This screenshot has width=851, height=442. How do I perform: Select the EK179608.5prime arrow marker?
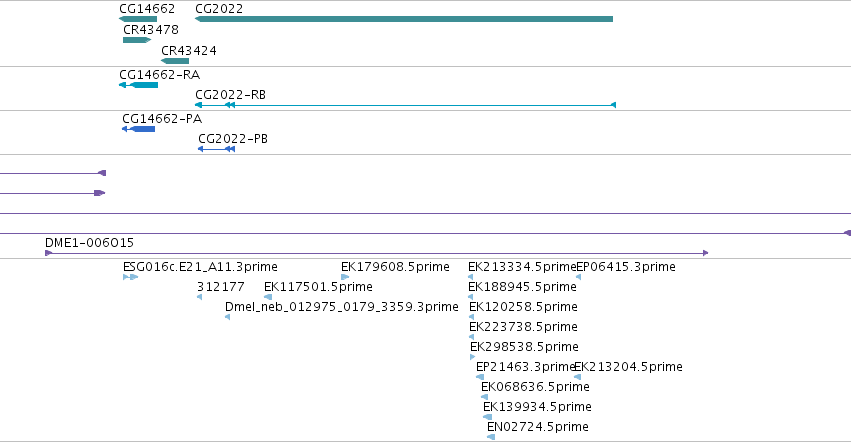(x=345, y=277)
